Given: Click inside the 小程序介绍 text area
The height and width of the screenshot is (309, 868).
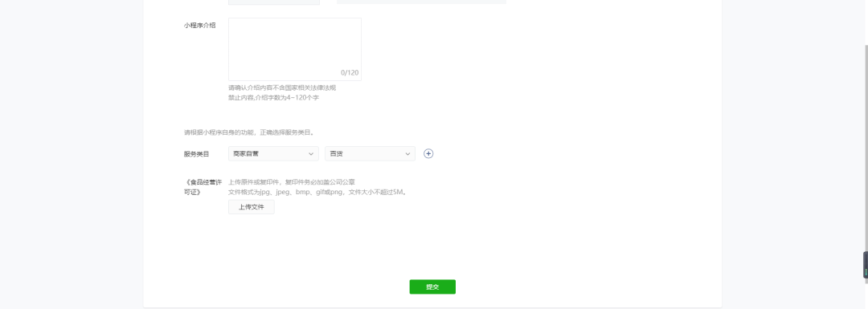Looking at the screenshot, I should pyautogui.click(x=294, y=49).
